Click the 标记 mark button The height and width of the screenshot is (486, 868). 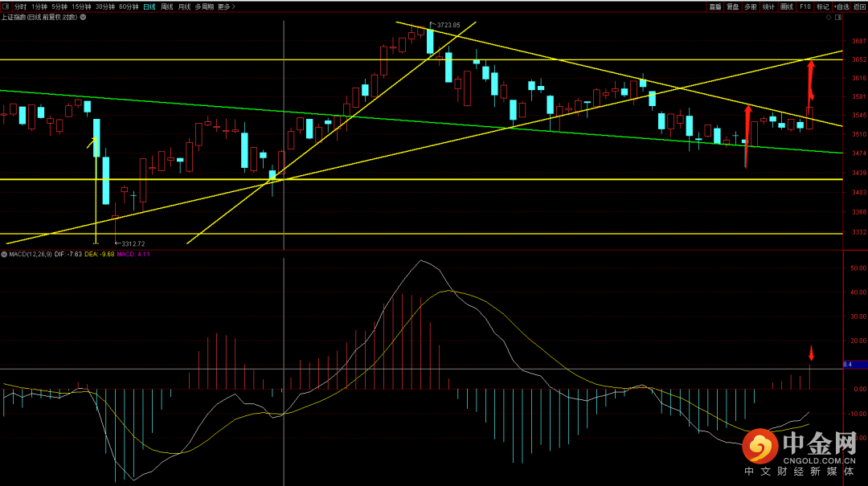[822, 6]
